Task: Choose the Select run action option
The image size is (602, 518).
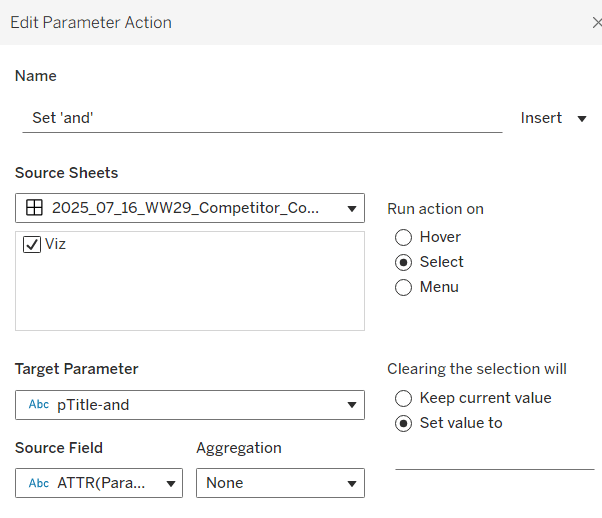Action: click(404, 262)
